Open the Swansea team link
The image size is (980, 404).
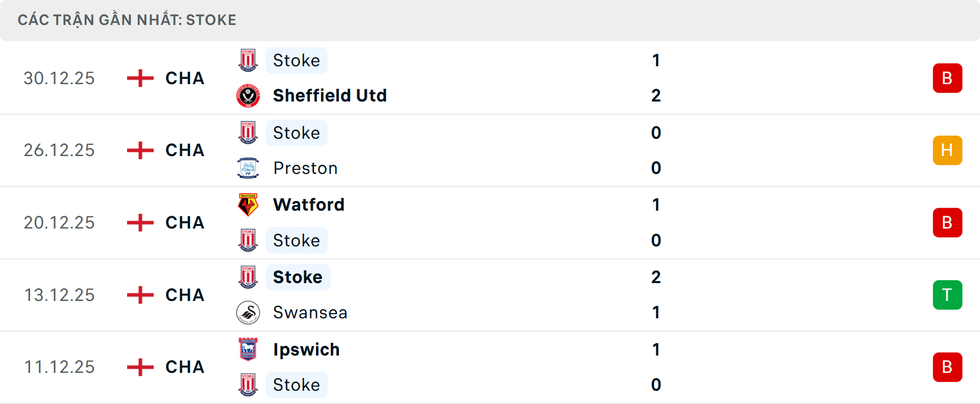click(x=310, y=312)
